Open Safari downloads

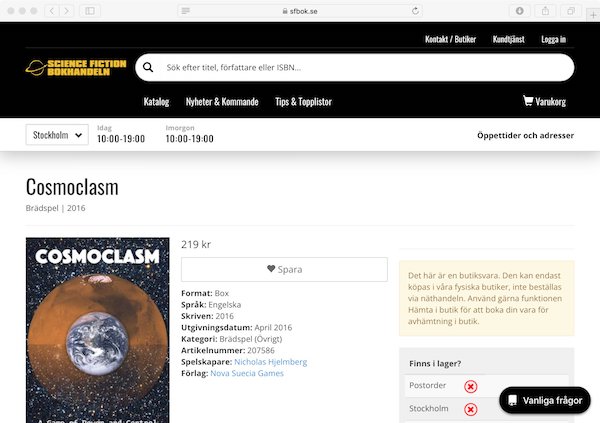(520, 10)
